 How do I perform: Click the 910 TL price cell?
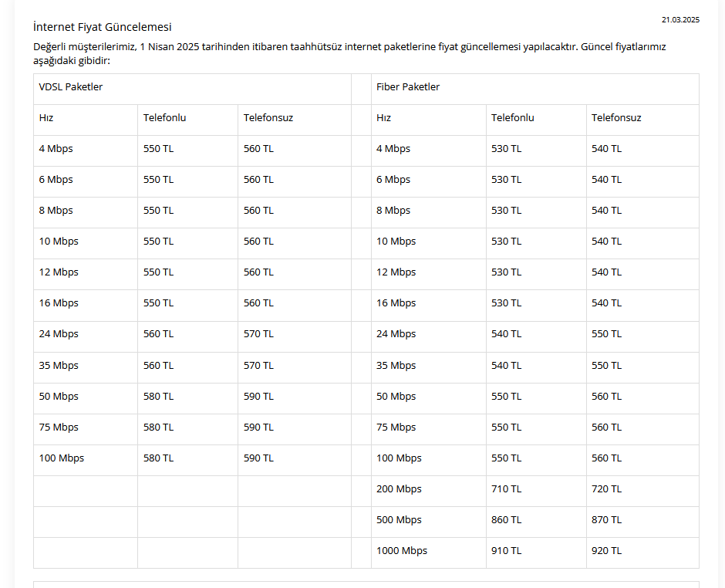click(506, 551)
